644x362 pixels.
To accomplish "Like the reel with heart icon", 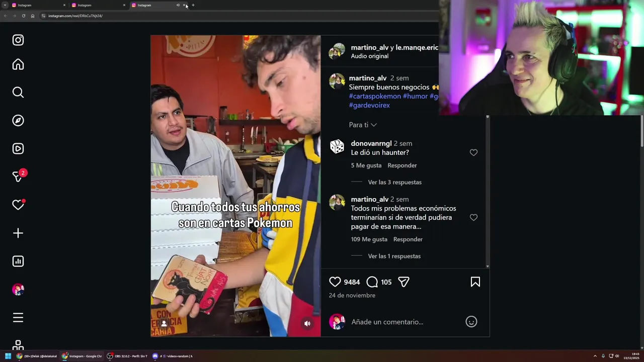I will click(335, 282).
